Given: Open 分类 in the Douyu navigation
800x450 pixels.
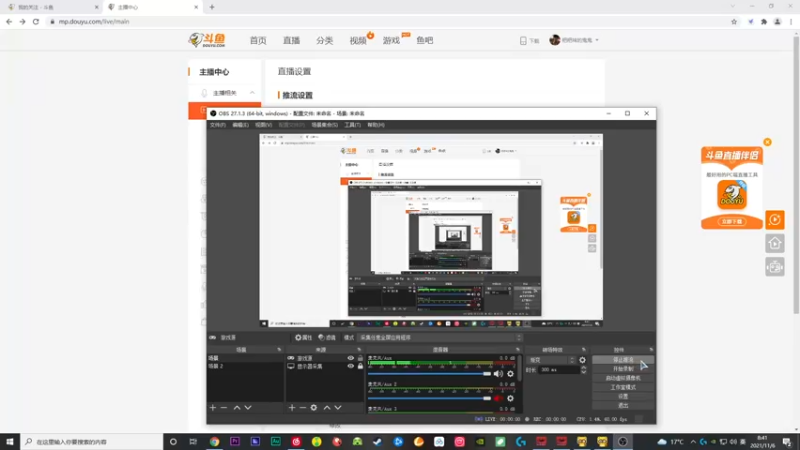Looking at the screenshot, I should [x=324, y=40].
